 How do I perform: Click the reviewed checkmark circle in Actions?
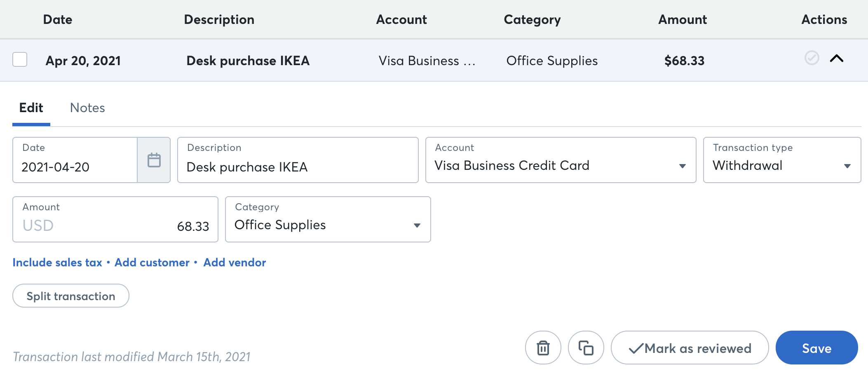point(812,59)
